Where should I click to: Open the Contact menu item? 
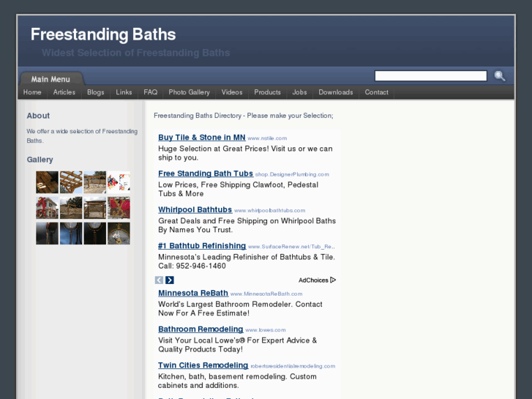tap(376, 92)
